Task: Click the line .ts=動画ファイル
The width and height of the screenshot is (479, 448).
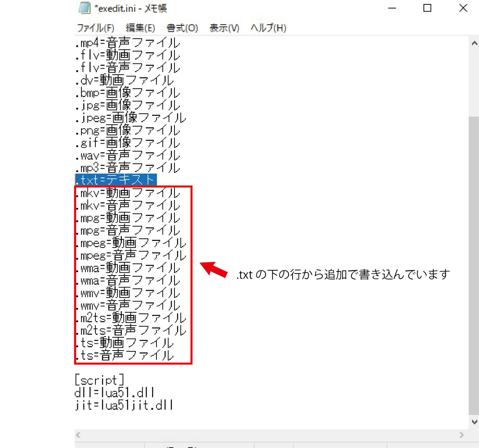Action: 124,343
